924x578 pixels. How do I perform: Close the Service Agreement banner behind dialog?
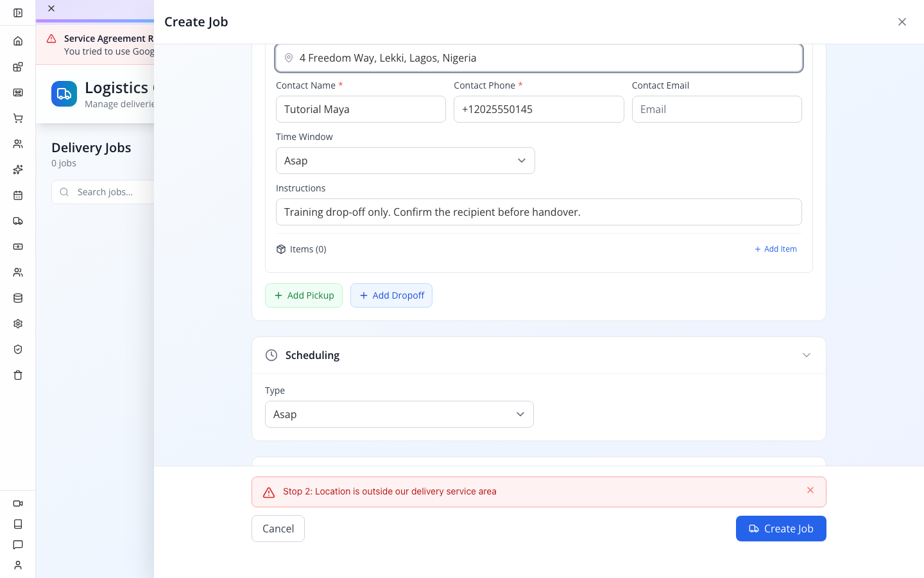pos(51,8)
